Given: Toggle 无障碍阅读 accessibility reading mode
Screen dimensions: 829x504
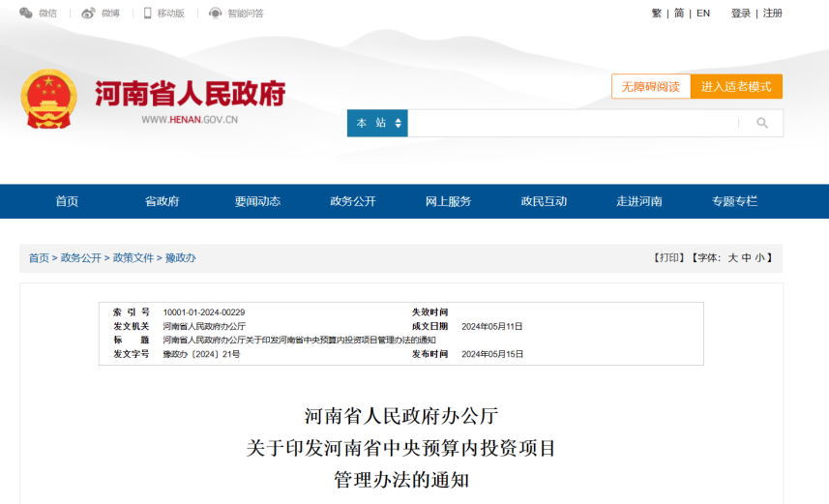Looking at the screenshot, I should pyautogui.click(x=650, y=86).
